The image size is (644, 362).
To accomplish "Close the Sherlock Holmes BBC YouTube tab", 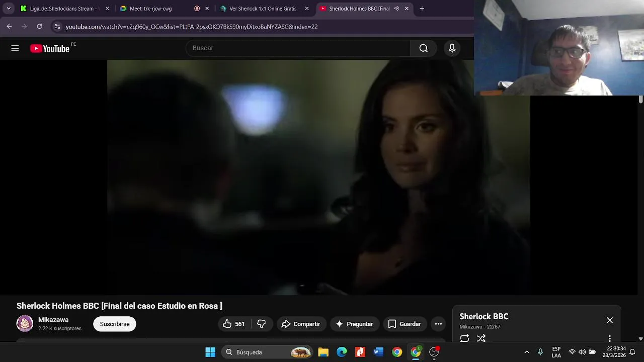I will click(x=407, y=9).
